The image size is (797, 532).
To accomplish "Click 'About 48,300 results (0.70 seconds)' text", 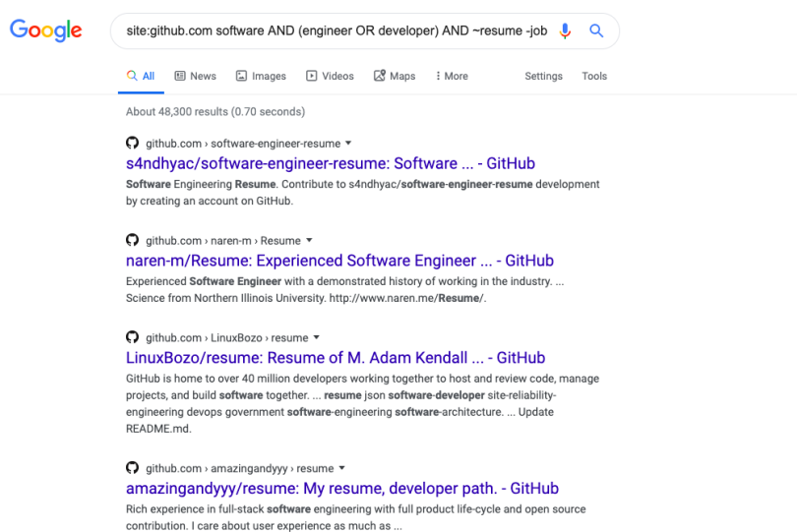I will [215, 112].
